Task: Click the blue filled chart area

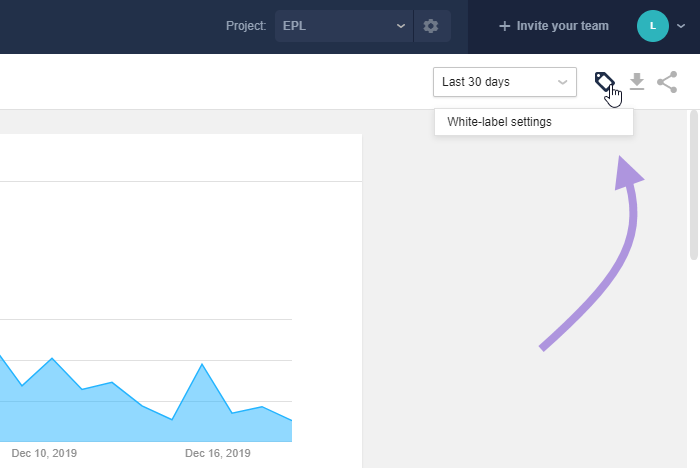Action: [134, 420]
